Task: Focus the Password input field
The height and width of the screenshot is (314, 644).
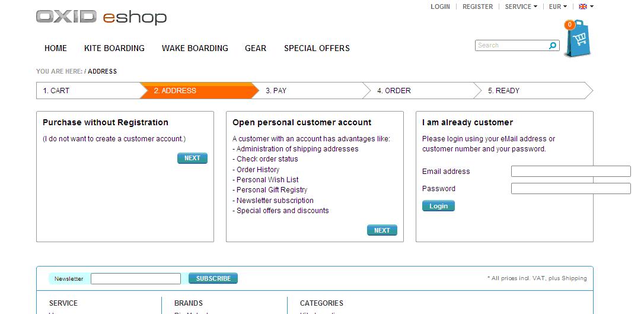Action: 570,189
